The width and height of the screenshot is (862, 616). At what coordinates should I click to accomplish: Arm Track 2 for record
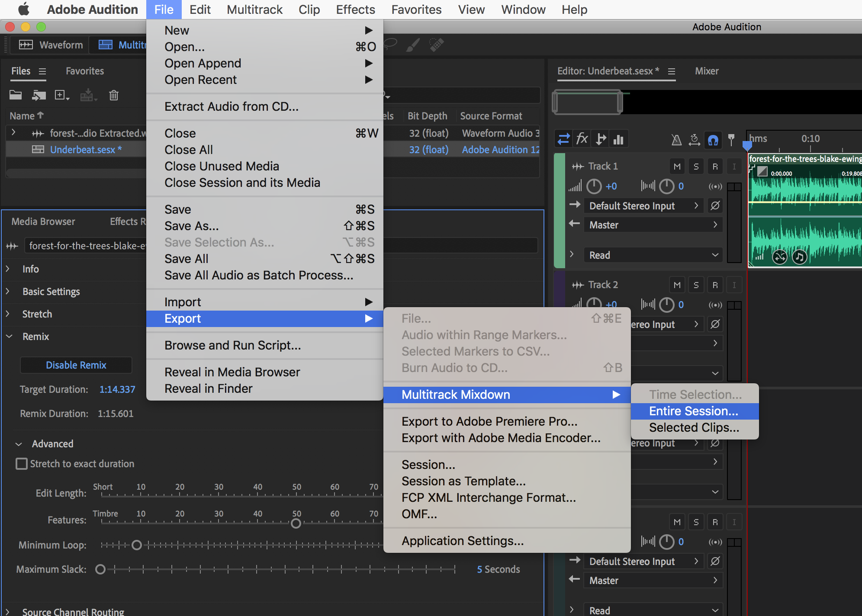(715, 285)
